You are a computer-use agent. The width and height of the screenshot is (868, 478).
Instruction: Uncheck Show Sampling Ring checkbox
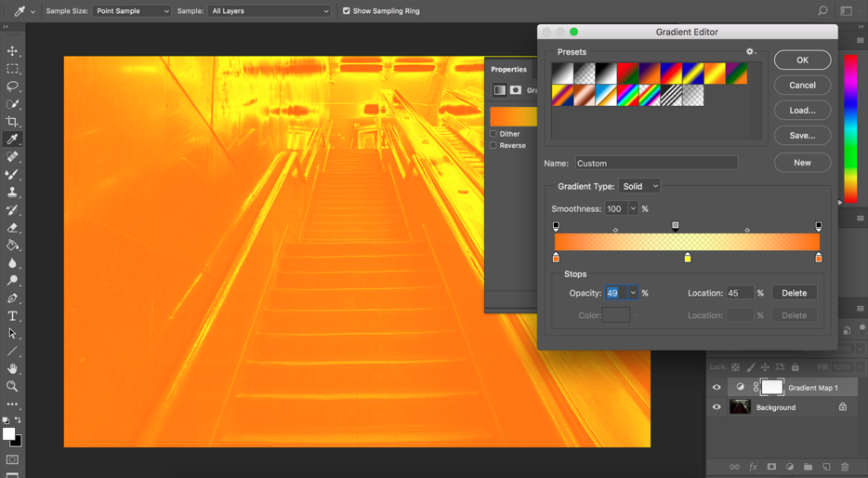point(347,11)
